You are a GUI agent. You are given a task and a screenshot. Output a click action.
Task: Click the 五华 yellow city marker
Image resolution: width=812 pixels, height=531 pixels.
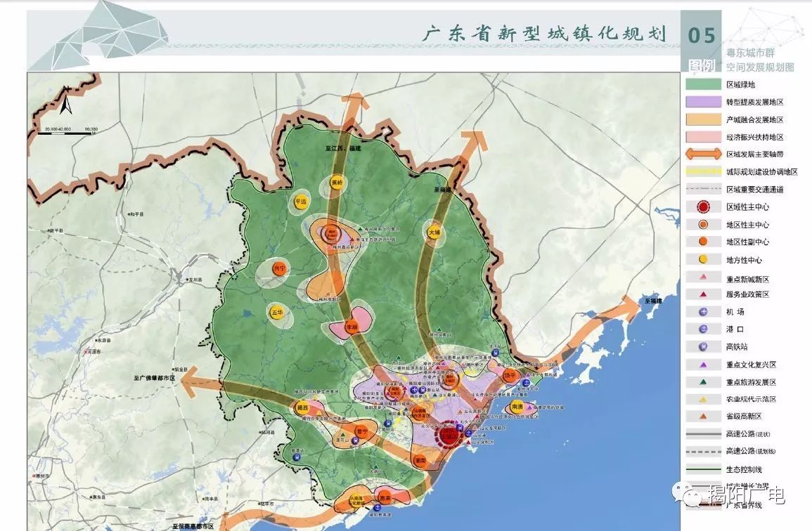coord(277,313)
